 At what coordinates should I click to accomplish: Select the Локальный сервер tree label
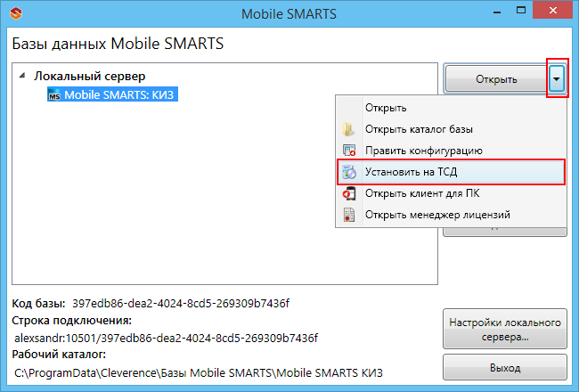[90, 76]
